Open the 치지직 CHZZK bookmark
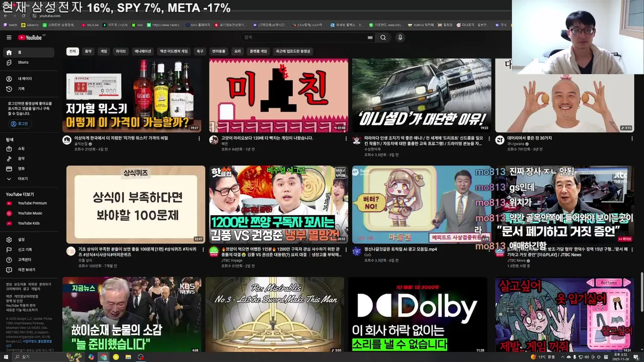Viewport: 644px width, 362px height. tap(115, 25)
